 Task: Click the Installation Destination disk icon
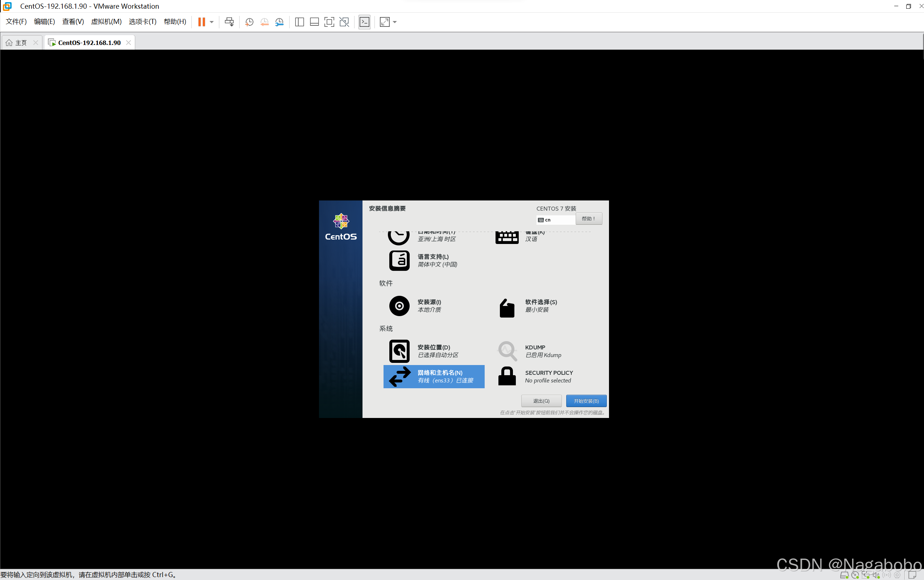click(399, 351)
